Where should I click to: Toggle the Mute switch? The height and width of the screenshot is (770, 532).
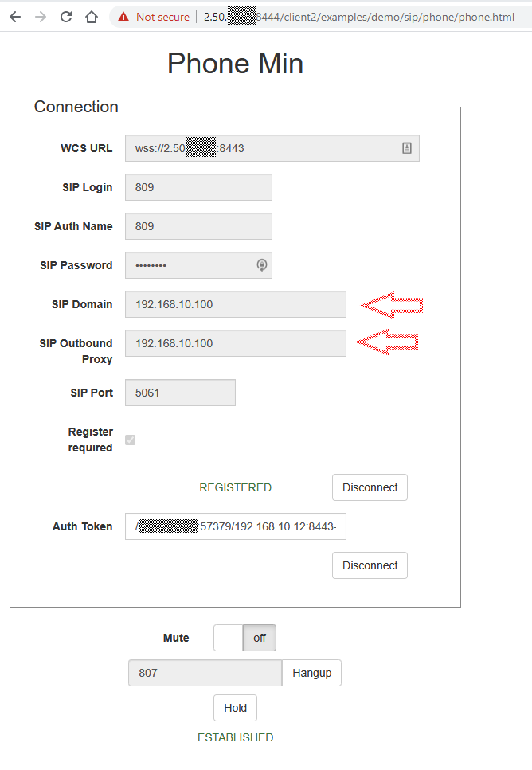244,638
